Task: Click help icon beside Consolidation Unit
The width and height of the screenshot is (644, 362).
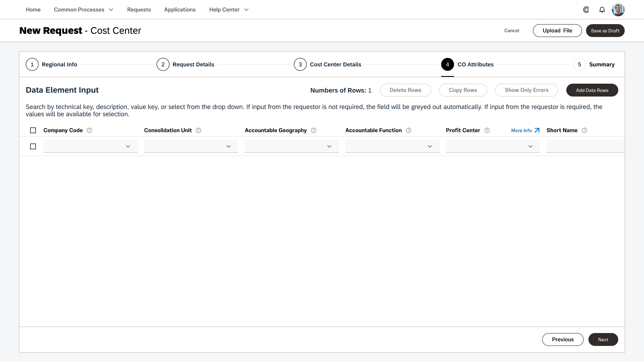Action: click(198, 130)
